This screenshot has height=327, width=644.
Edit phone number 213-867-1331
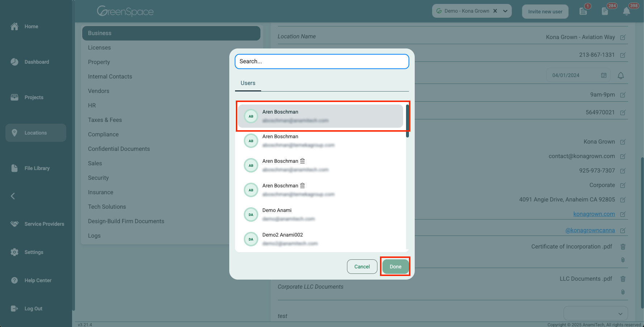point(623,55)
